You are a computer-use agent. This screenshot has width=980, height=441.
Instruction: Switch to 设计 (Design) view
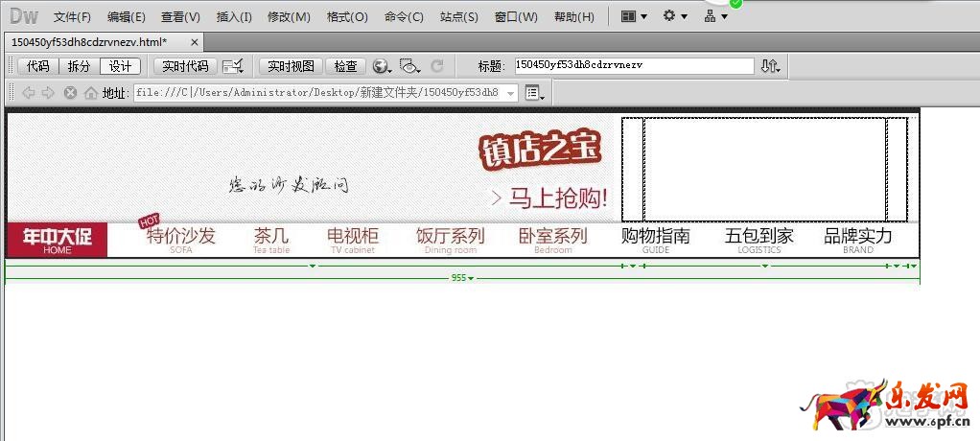[x=120, y=66]
